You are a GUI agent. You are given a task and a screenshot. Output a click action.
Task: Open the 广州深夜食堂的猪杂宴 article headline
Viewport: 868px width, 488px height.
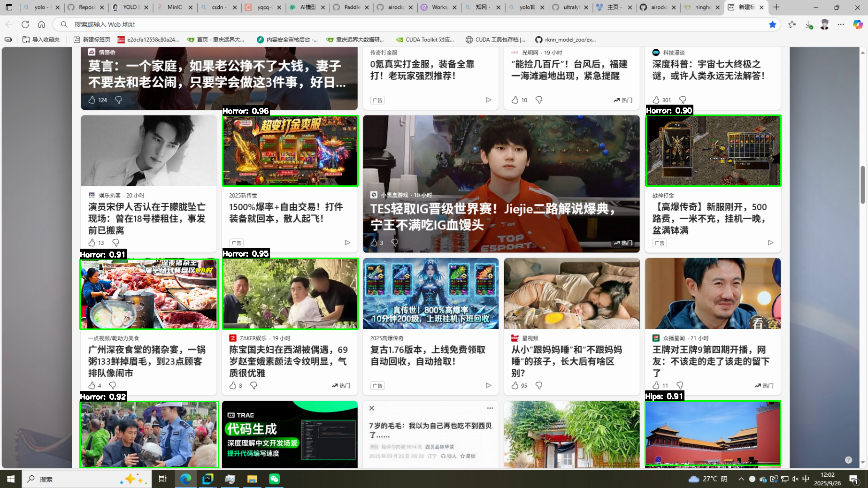[x=146, y=361]
